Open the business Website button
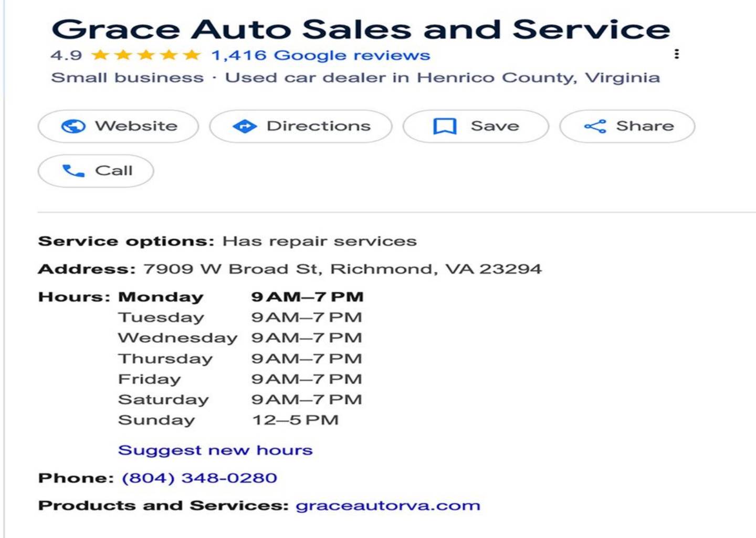 tap(118, 126)
